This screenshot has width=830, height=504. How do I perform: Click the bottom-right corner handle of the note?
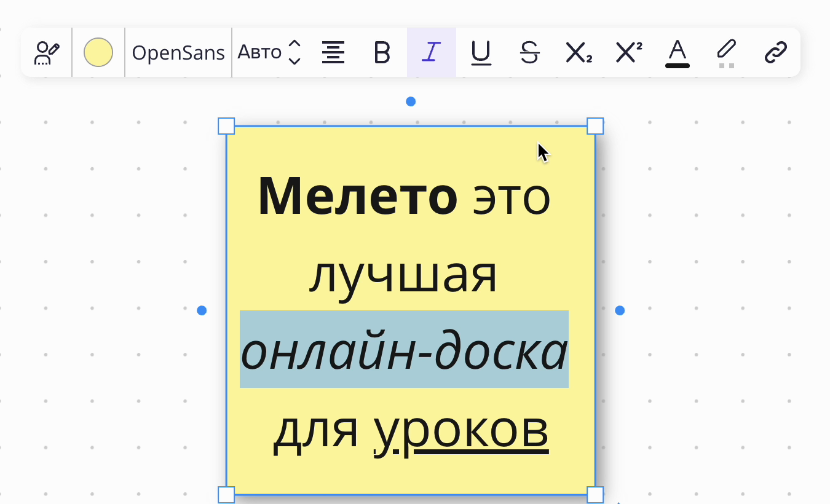point(595,495)
